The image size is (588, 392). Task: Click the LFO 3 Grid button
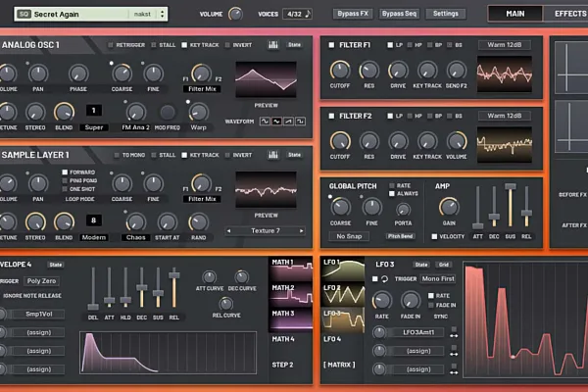(x=444, y=265)
